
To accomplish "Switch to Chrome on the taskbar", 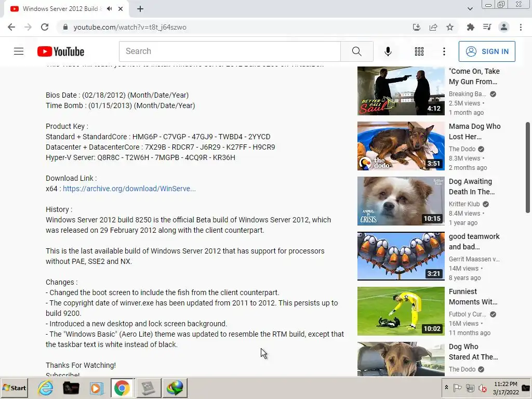I will pyautogui.click(x=122, y=388).
